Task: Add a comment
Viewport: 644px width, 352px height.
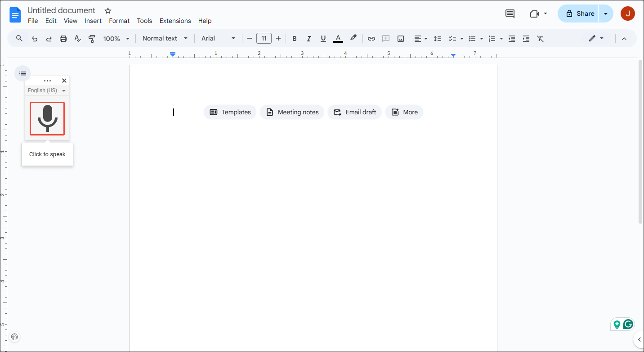Action: (x=385, y=38)
